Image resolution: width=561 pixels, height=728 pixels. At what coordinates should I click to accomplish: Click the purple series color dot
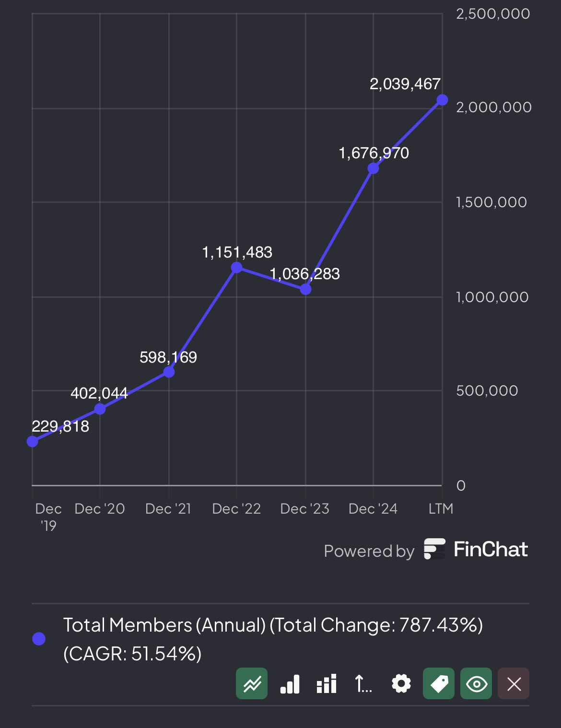(39, 639)
